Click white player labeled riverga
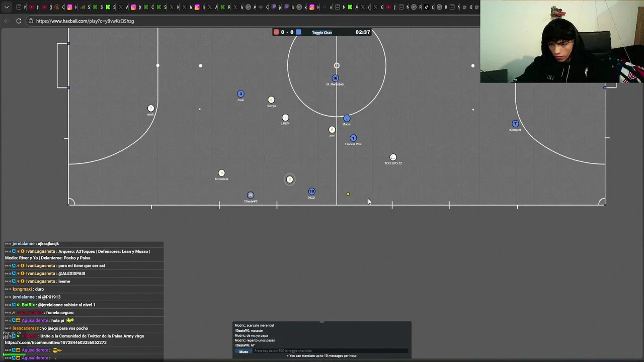 click(271, 100)
